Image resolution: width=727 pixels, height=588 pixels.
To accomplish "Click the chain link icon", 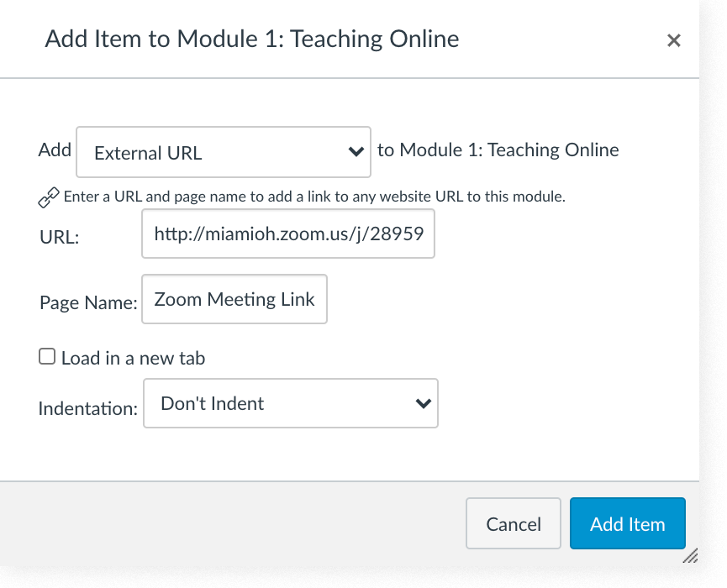I will coord(49,198).
